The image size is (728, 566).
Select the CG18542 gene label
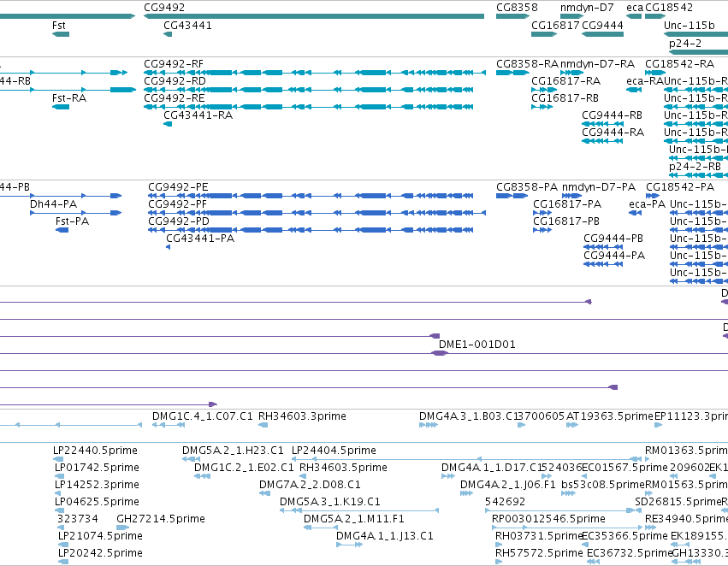coord(669,8)
